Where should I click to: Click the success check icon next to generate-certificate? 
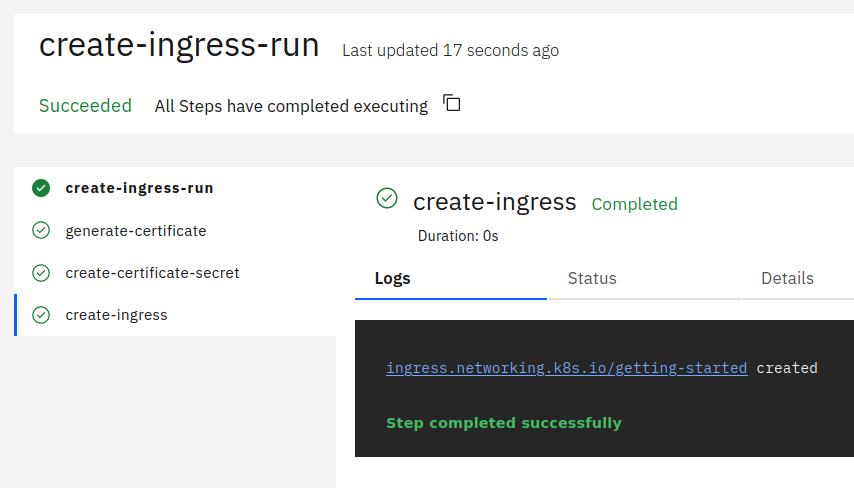click(41, 230)
